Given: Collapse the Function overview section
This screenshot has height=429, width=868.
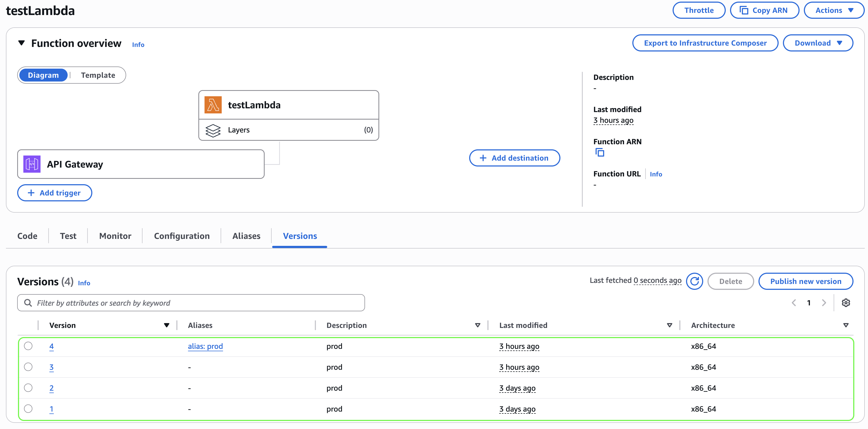Looking at the screenshot, I should [21, 43].
